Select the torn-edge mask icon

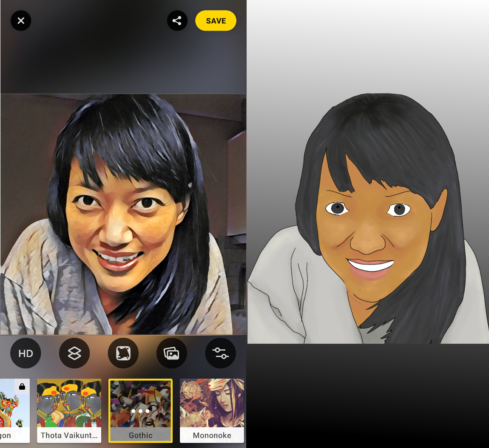(123, 353)
